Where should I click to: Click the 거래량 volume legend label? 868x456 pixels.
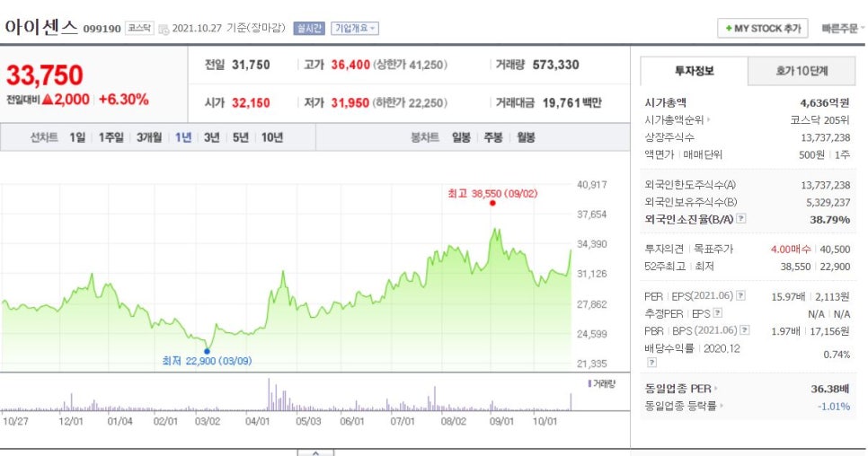pyautogui.click(x=602, y=383)
